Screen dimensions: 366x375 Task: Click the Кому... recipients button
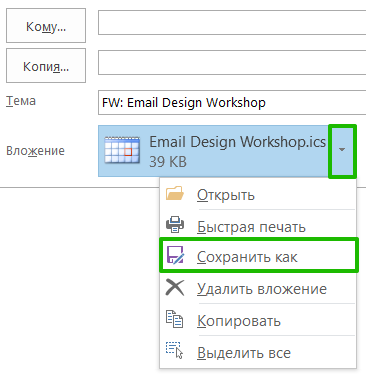click(46, 26)
